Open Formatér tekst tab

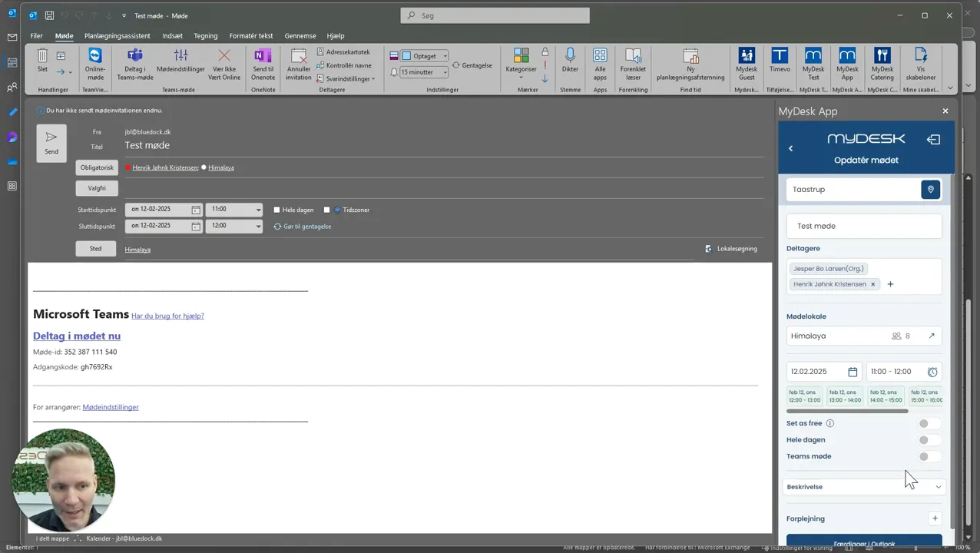(x=251, y=35)
